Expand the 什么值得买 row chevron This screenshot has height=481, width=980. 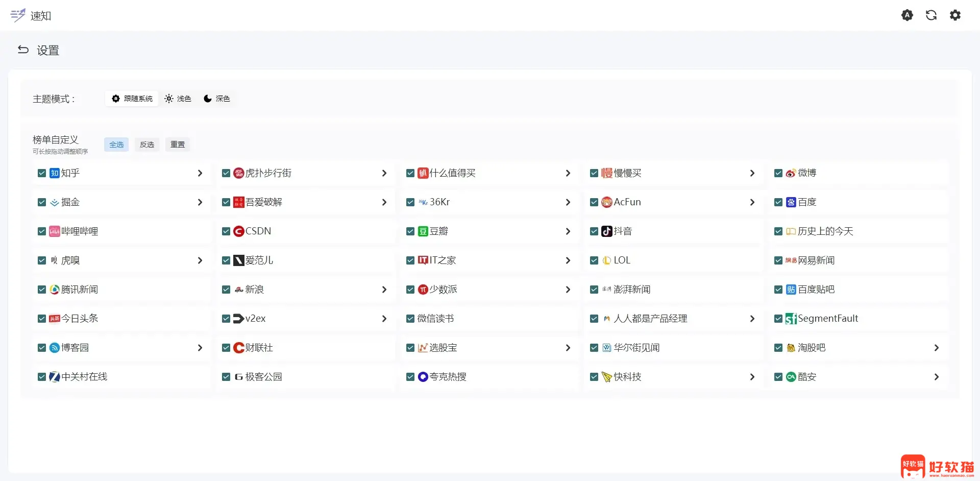(568, 173)
